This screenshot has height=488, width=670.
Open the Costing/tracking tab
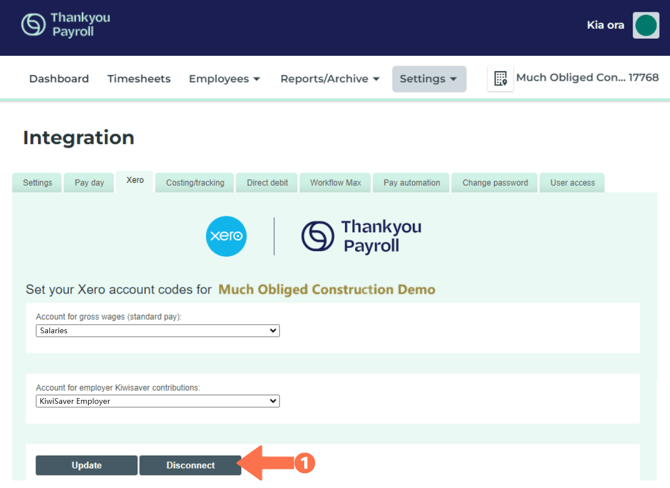[x=195, y=182]
